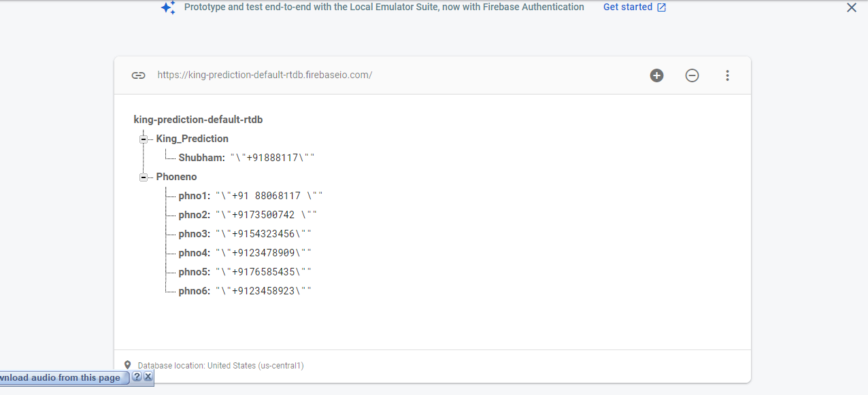
Task: Select the phno3 key
Action: point(194,234)
